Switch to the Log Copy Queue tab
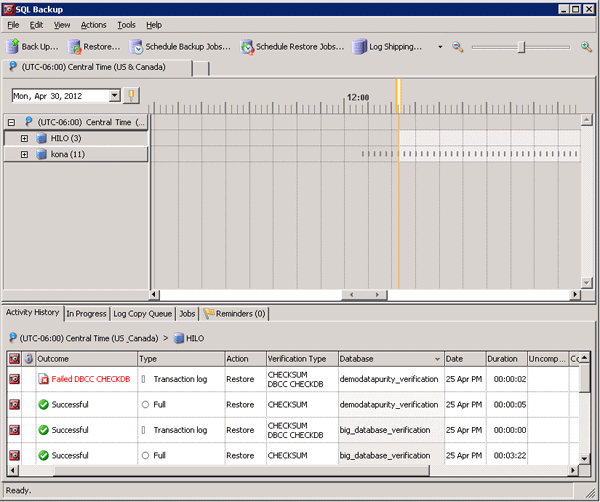 142,313
